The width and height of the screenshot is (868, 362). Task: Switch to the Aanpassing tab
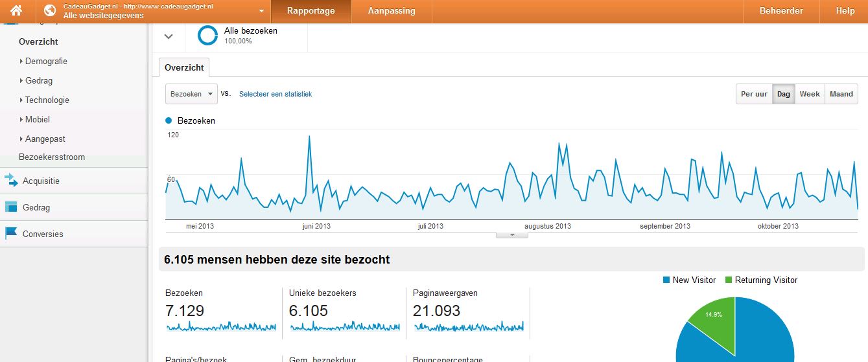pyautogui.click(x=392, y=11)
